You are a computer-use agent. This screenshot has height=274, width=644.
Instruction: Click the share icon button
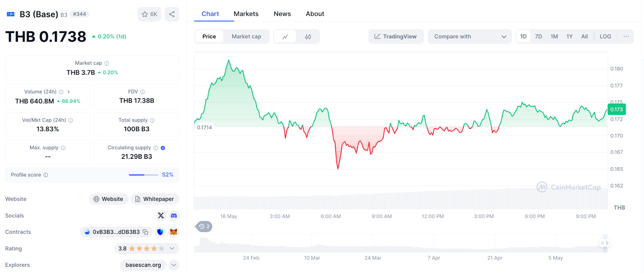click(x=172, y=14)
